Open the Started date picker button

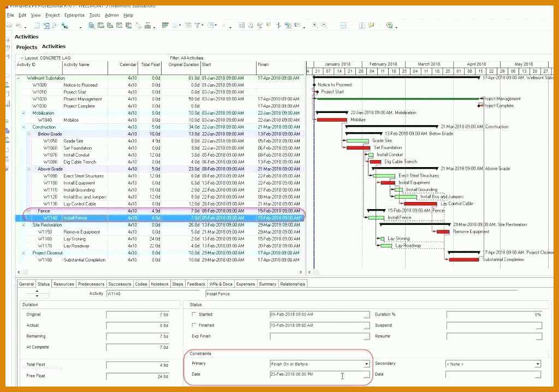coord(366,315)
